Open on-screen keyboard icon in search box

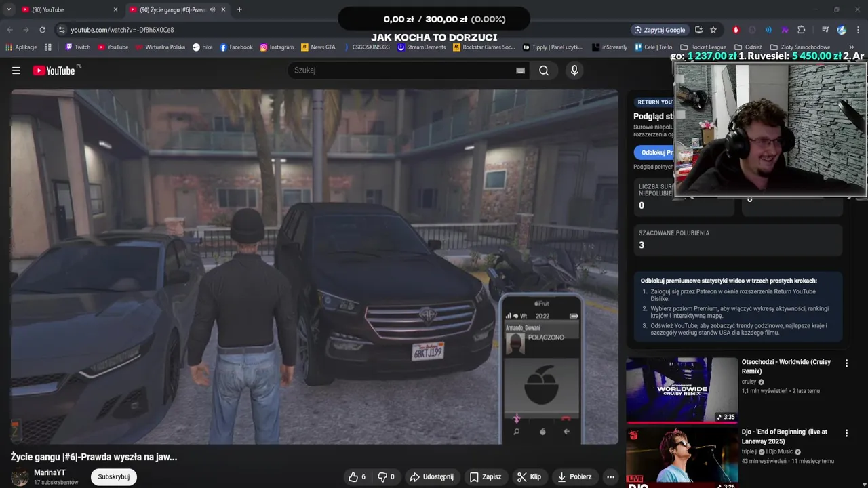coord(520,70)
